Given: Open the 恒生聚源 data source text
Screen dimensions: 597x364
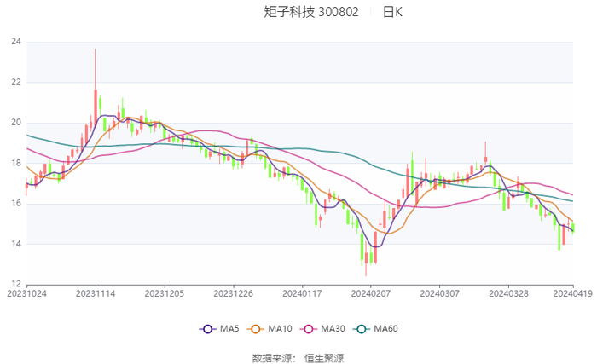Looking at the screenshot, I should pyautogui.click(x=325, y=358).
